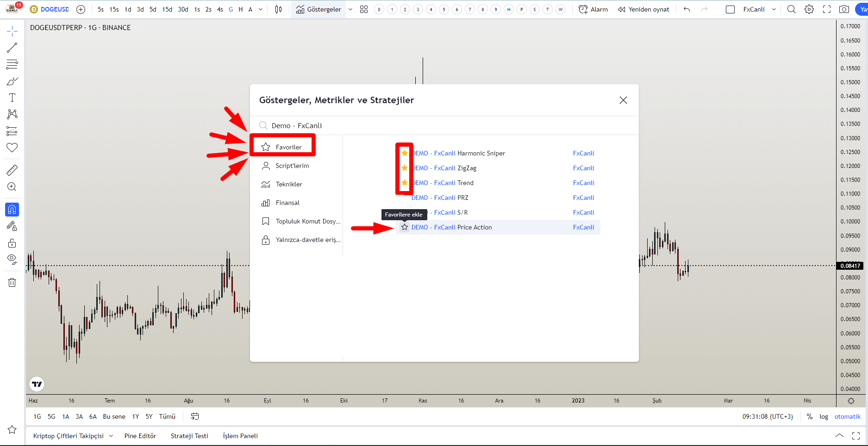Open the candlestick chart type selector
This screenshot has height=446, width=868.
pyautogui.click(x=278, y=9)
